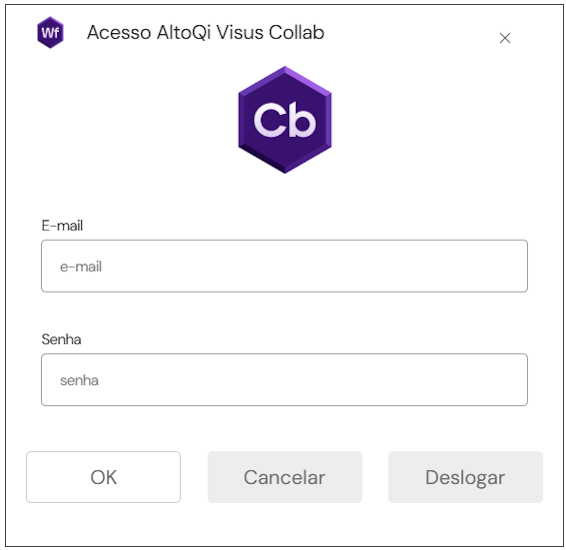Click the E-mail label above the first field
This screenshot has width=566, height=550.
(62, 226)
